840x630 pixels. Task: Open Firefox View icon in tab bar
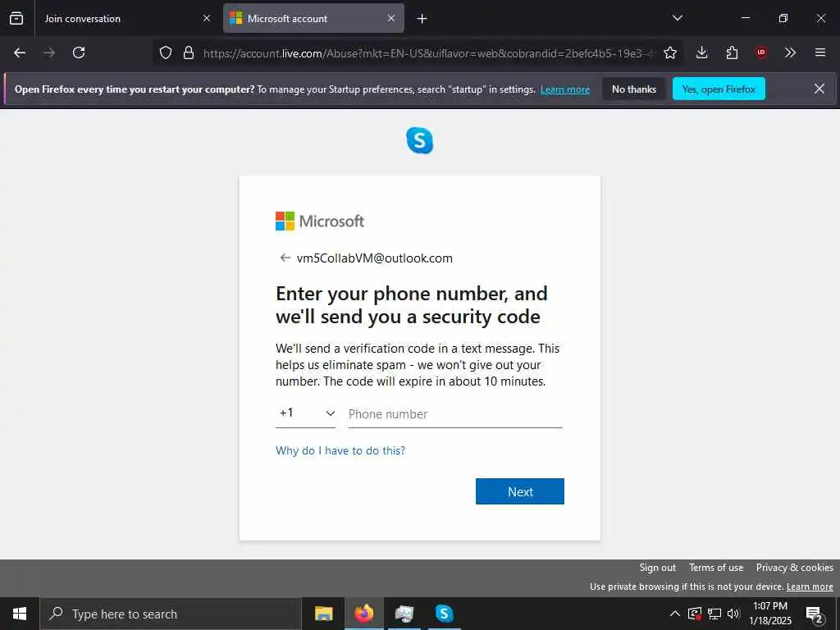coord(16,19)
